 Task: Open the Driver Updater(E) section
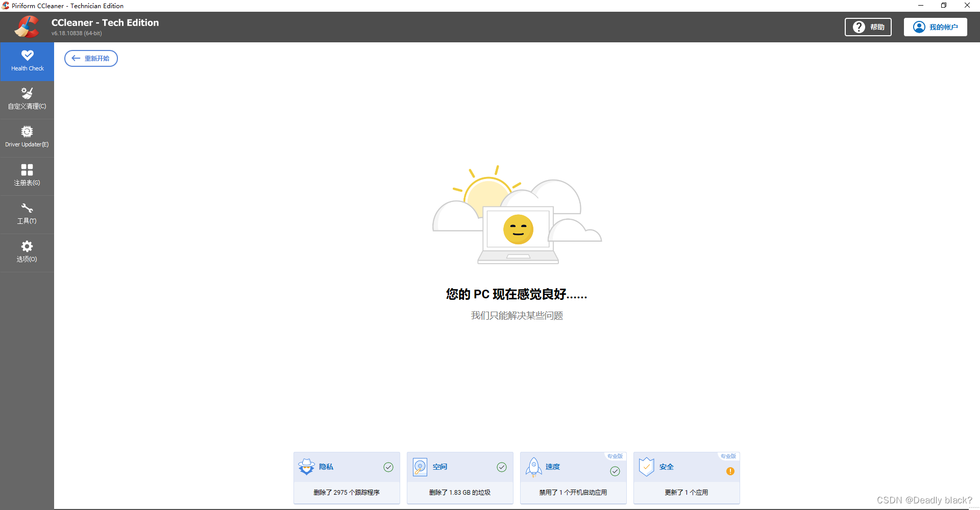tap(27, 138)
